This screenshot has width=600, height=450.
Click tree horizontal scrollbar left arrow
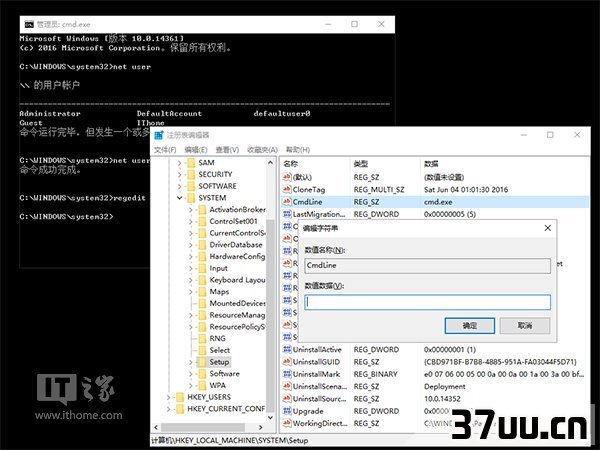pyautogui.click(x=156, y=427)
